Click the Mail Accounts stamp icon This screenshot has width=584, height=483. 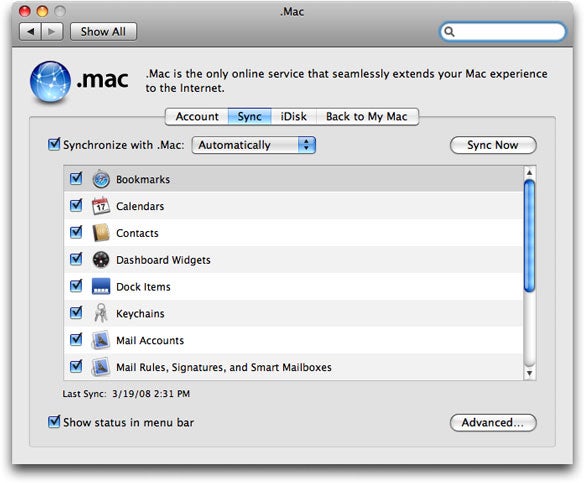point(101,340)
